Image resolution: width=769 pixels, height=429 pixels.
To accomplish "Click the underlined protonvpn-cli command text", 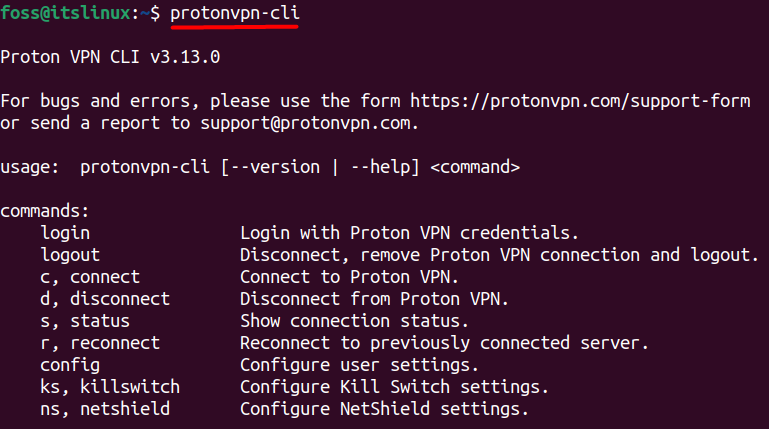I will pyautogui.click(x=234, y=13).
